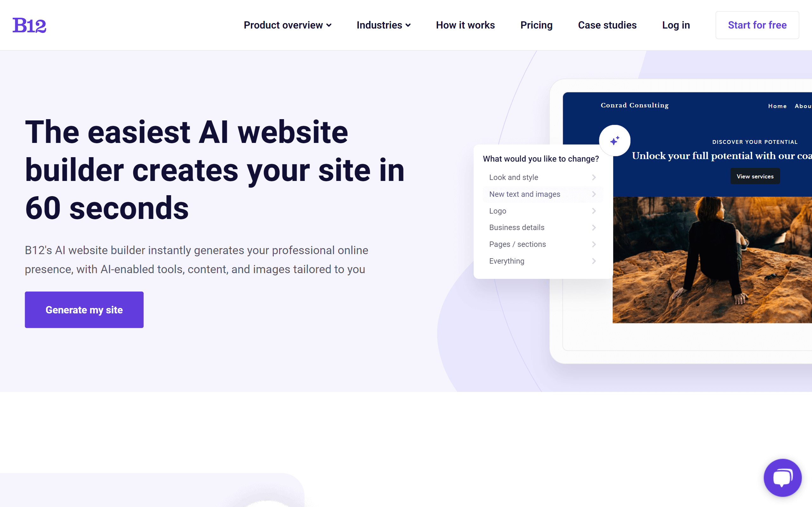Expand the Logo option arrow
Screen dimensions: 812x507
coord(594,211)
